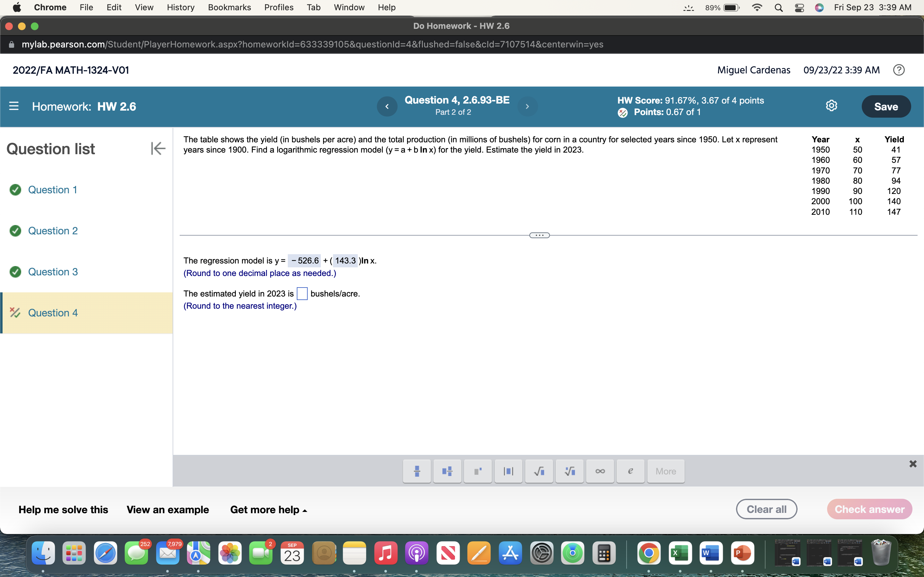
Task: Collapse the Question list panel
Action: [x=157, y=148]
